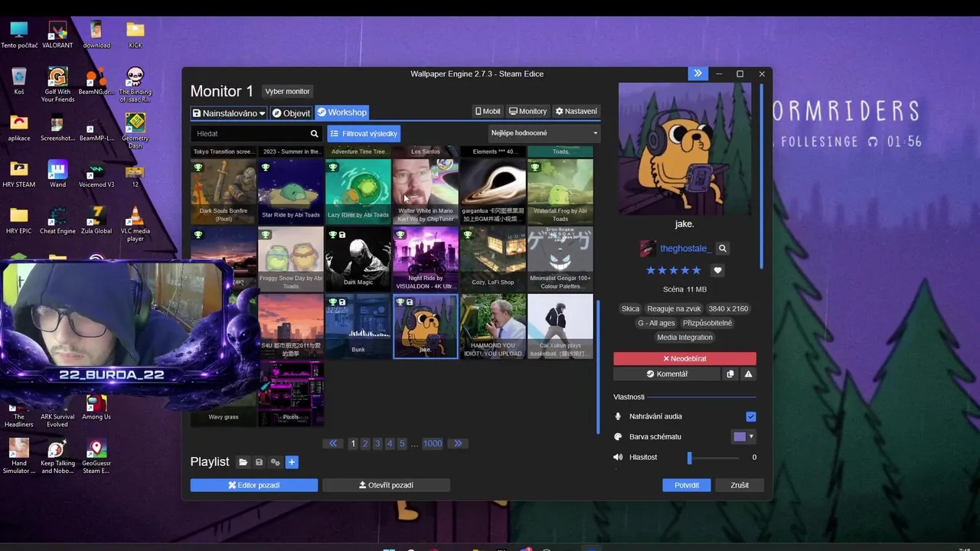980x551 pixels.
Task: Open the VALORANT desktop shortcut
Action: (57, 35)
